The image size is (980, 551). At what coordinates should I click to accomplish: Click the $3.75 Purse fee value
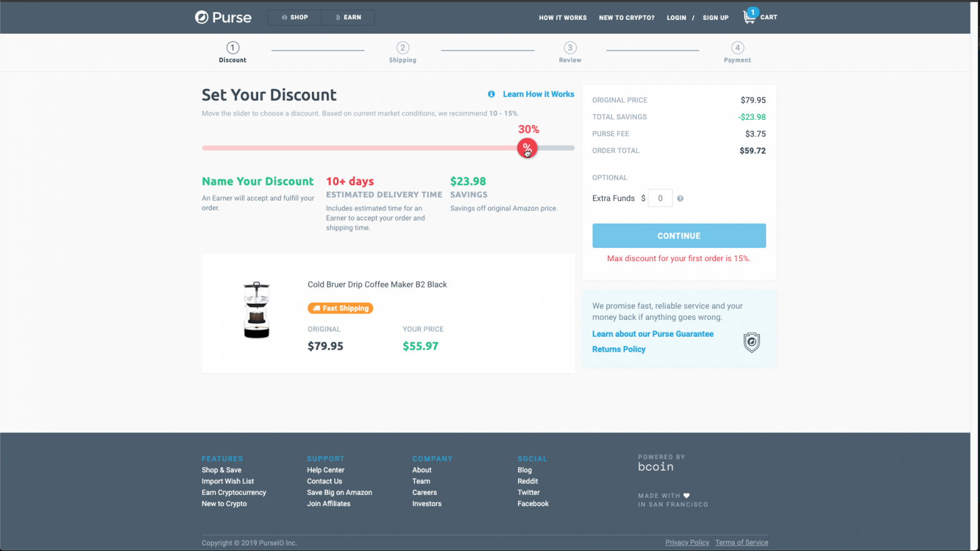(x=756, y=134)
